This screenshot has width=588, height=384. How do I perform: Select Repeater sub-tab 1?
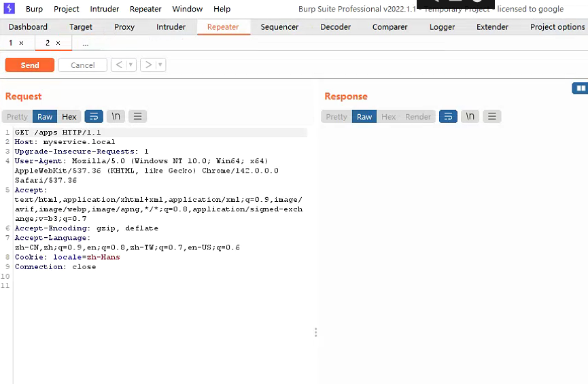pyautogui.click(x=10, y=43)
